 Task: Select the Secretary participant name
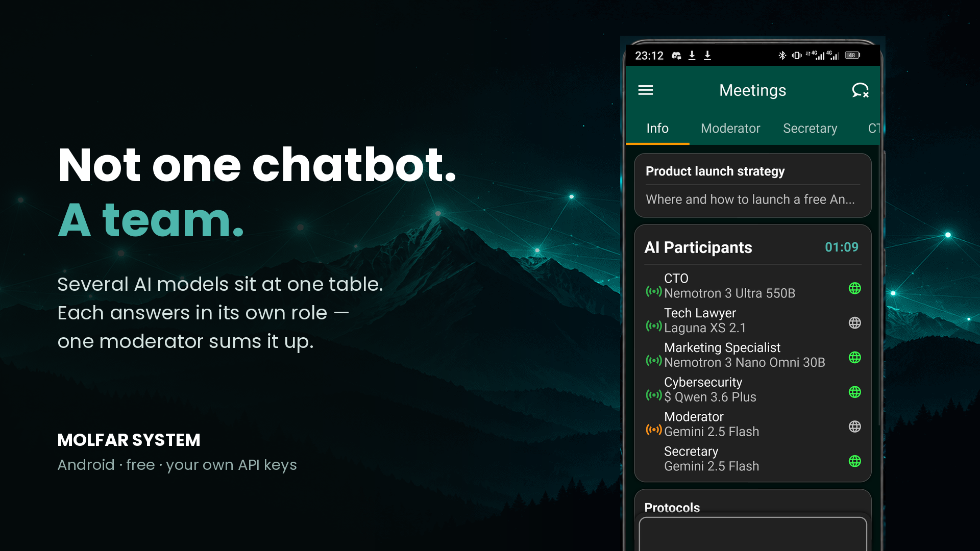(691, 452)
